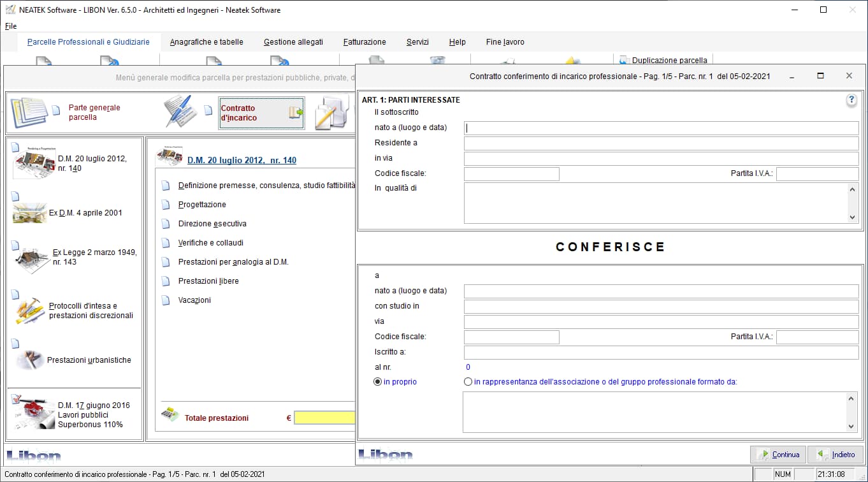868x482 pixels.
Task: Open the Fatturazione tab
Action: [x=365, y=42]
